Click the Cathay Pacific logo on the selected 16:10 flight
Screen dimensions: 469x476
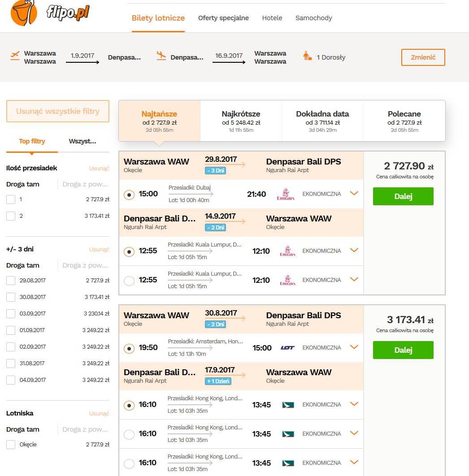(x=288, y=405)
